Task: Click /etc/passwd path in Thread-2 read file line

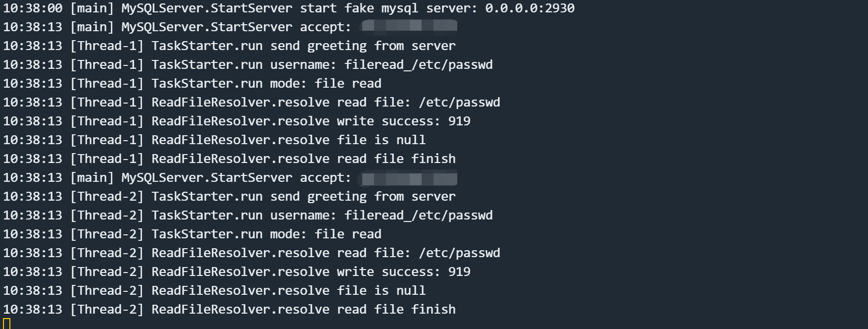Action: pyautogui.click(x=459, y=253)
